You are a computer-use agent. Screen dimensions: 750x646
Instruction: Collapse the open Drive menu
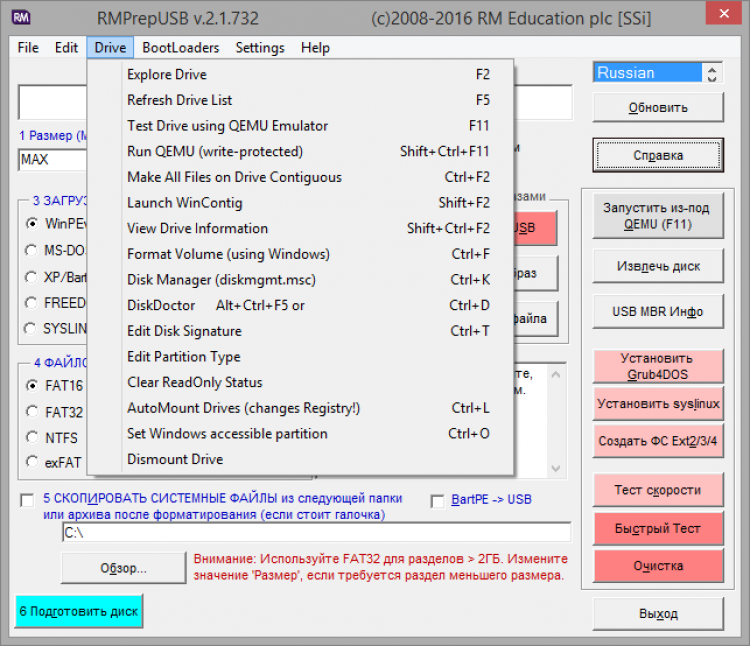110,48
